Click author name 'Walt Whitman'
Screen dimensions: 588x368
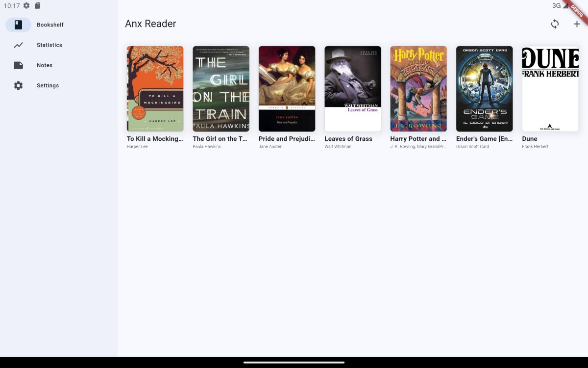point(338,147)
